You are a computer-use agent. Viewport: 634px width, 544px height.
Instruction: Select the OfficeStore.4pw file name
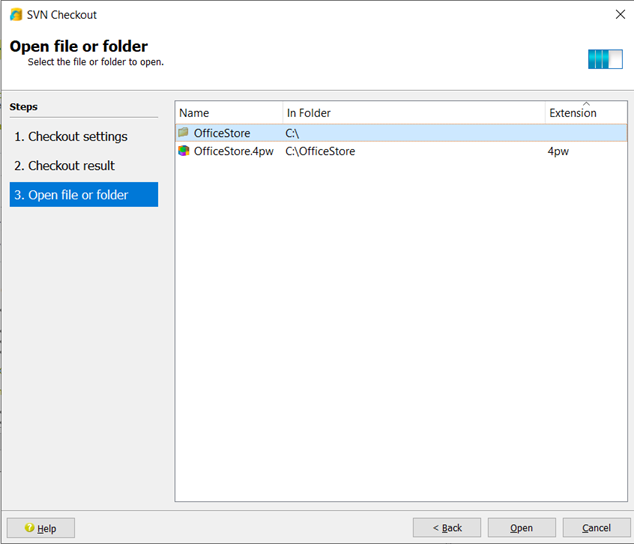(234, 151)
